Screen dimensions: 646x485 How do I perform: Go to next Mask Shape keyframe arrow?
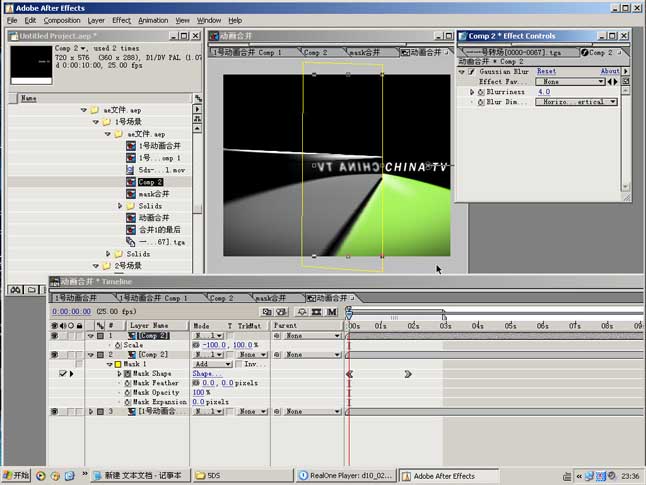72,374
